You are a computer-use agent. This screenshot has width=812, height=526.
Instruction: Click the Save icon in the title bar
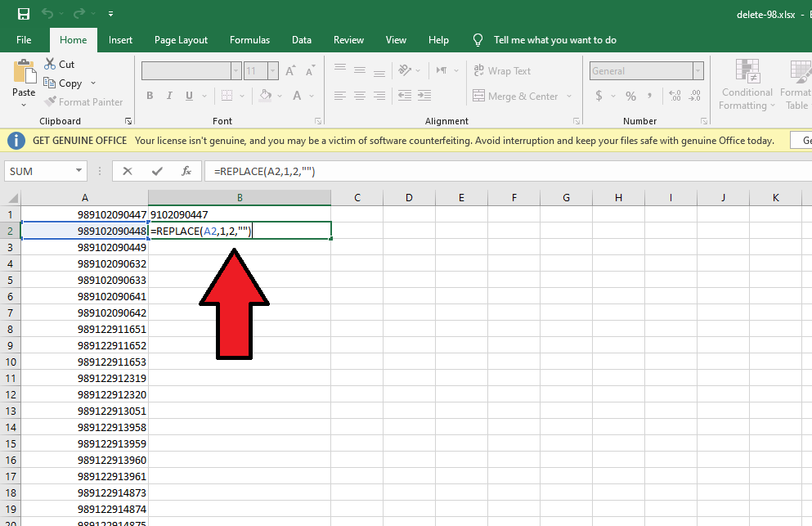coord(24,14)
